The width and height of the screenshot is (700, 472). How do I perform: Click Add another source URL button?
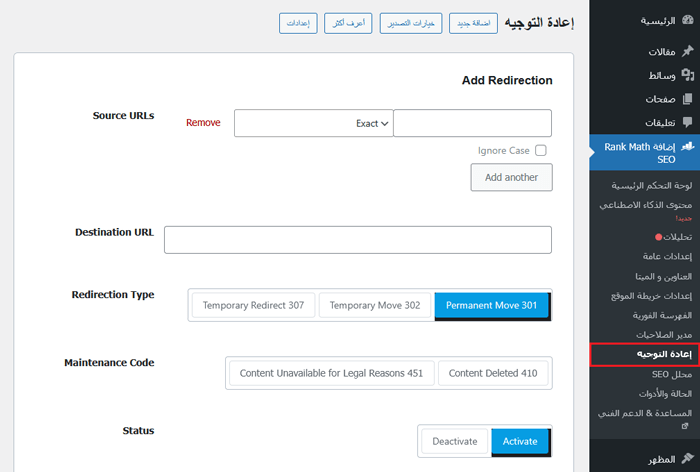[x=512, y=177]
